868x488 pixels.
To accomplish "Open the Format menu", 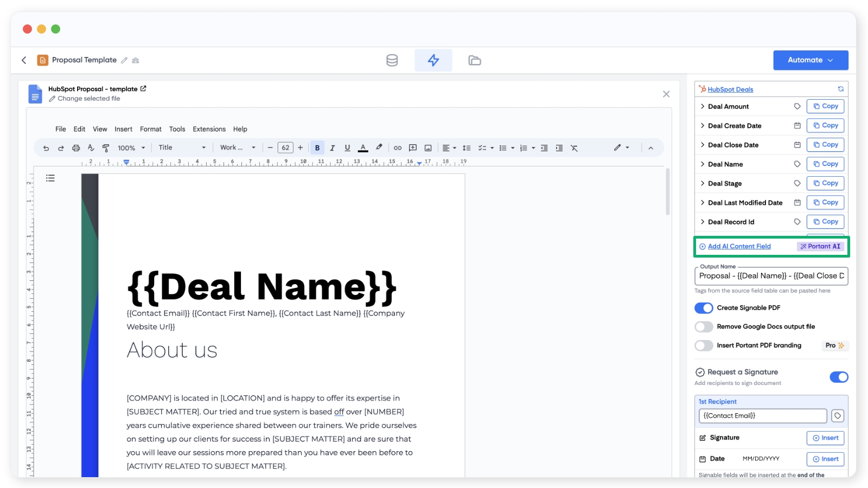I will [x=150, y=129].
